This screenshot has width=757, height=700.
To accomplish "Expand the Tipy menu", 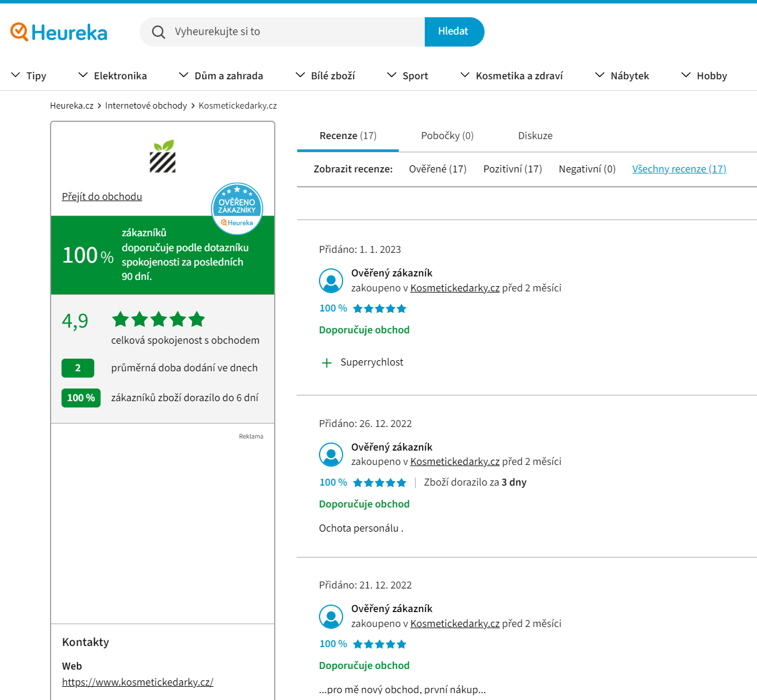I will pos(29,75).
